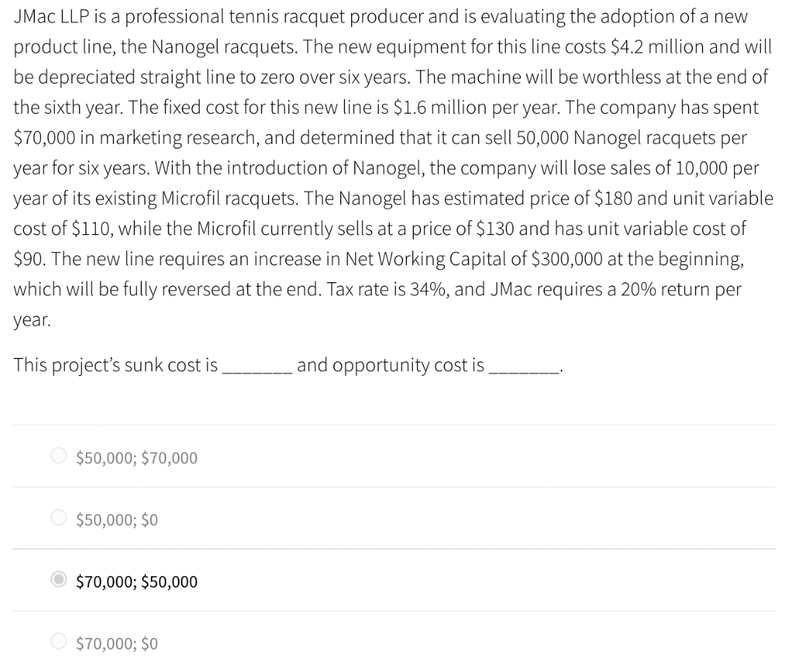
Task: Click the "$70,000; $50,000" answer label text
Action: pyautogui.click(x=137, y=582)
